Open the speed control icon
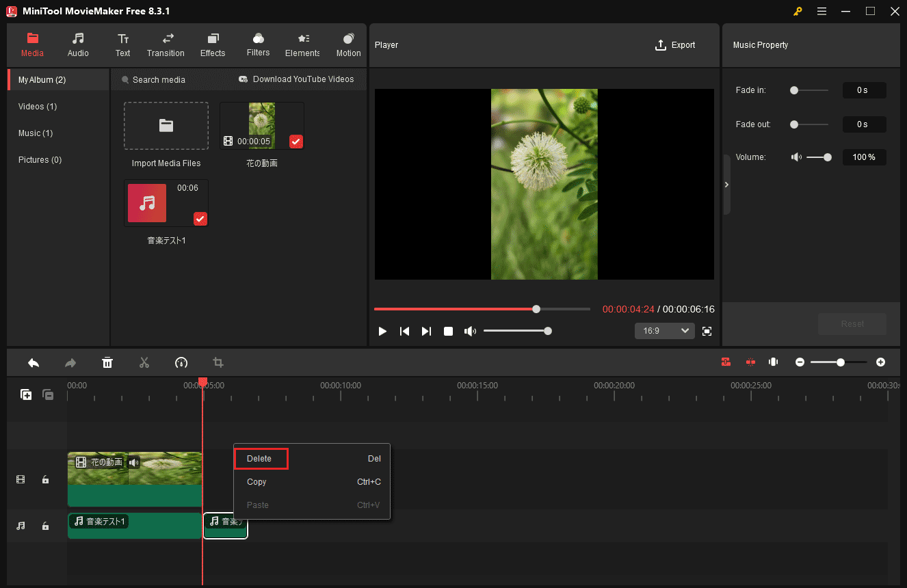 click(x=181, y=362)
